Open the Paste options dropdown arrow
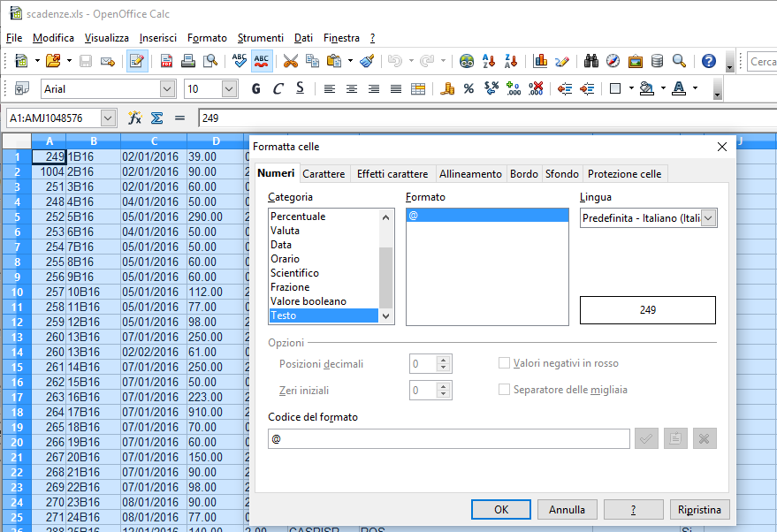This screenshot has height=532, width=777. pos(350,61)
